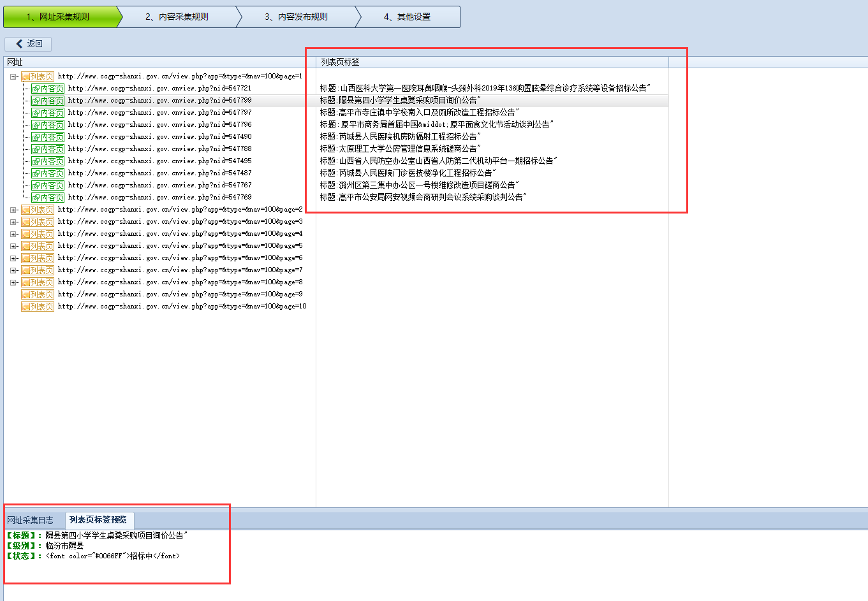This screenshot has width=868, height=601.
Task: Click the 列表页 badge for page=5 URL
Action: click(x=38, y=246)
